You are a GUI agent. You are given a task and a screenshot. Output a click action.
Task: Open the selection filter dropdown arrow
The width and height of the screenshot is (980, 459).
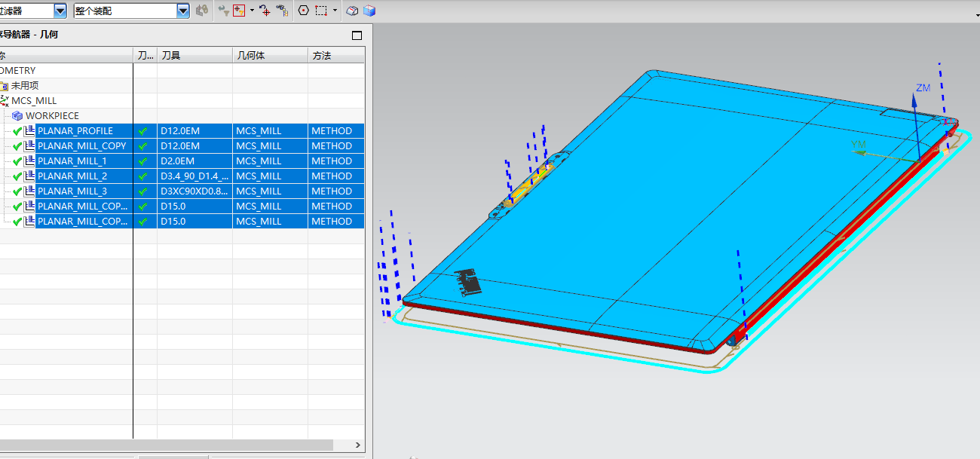coord(60,11)
